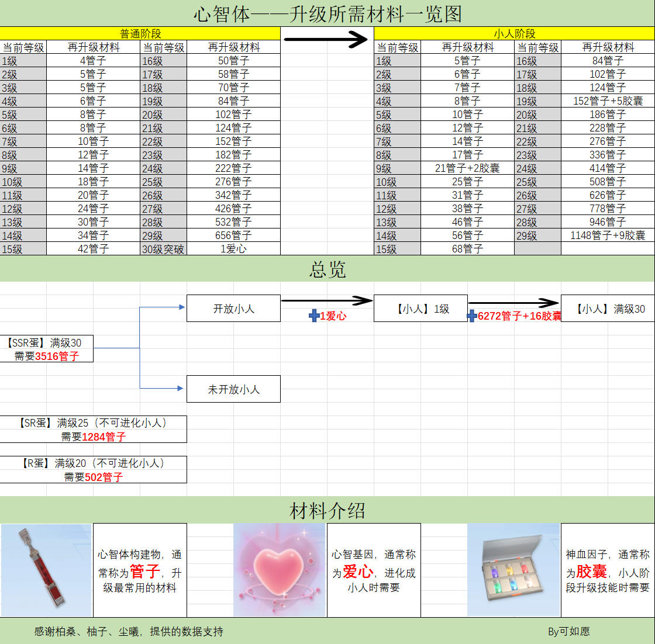This screenshot has width=655, height=644.
Task: Select the yellow 小人阶段 header
Action: click(514, 33)
